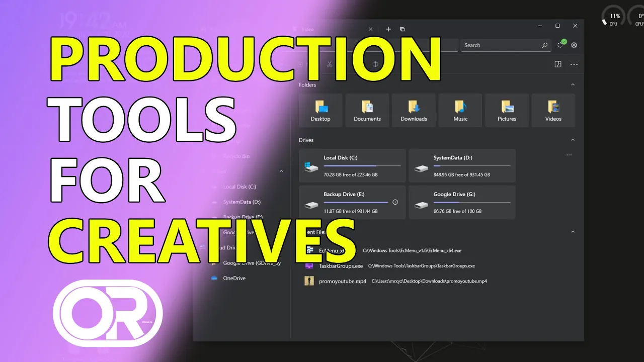644x362 pixels.
Task: Collapse the Folders section
Action: click(x=573, y=85)
